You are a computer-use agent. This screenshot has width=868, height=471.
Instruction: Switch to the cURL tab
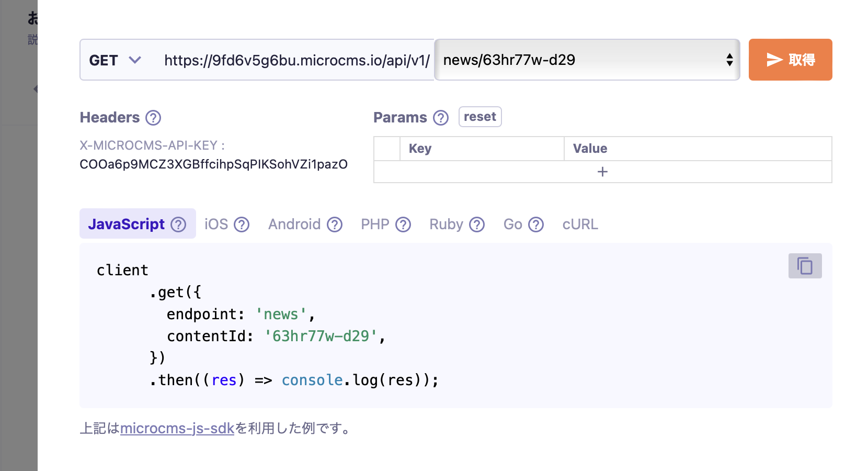coord(580,225)
